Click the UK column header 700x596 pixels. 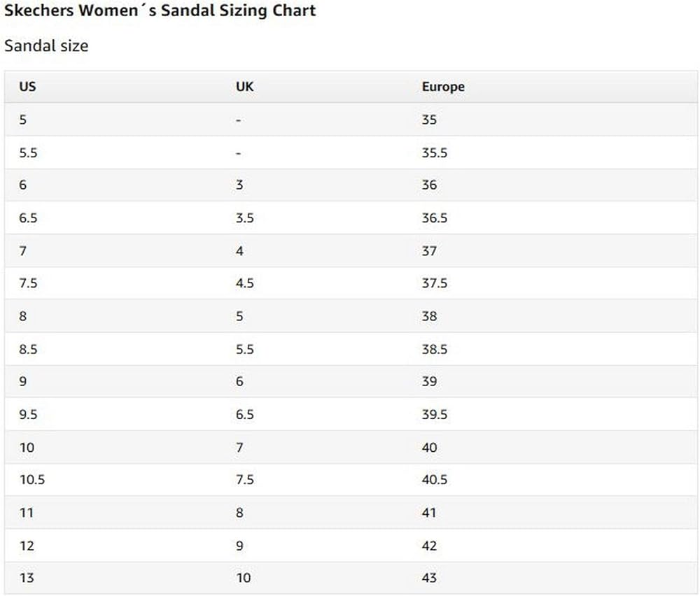pyautogui.click(x=244, y=87)
